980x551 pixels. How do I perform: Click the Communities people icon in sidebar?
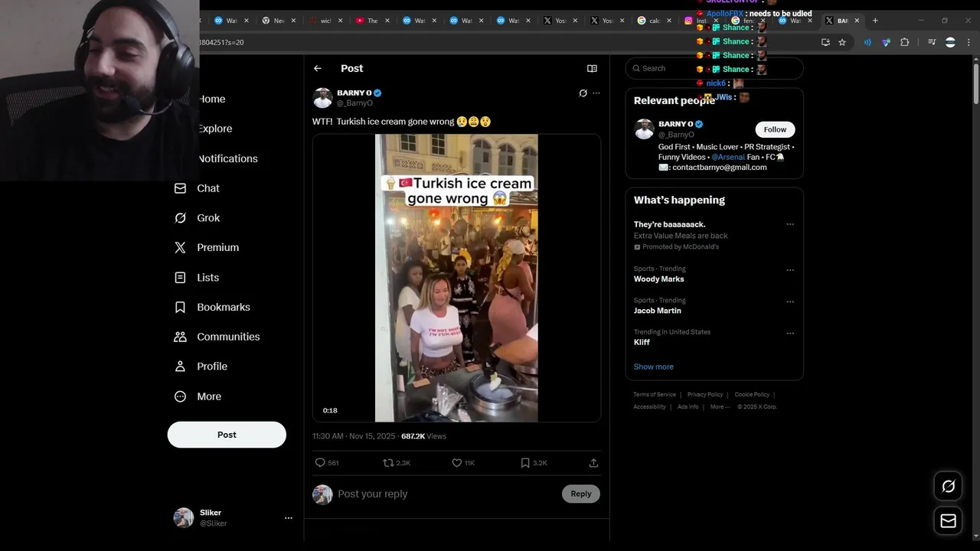180,337
